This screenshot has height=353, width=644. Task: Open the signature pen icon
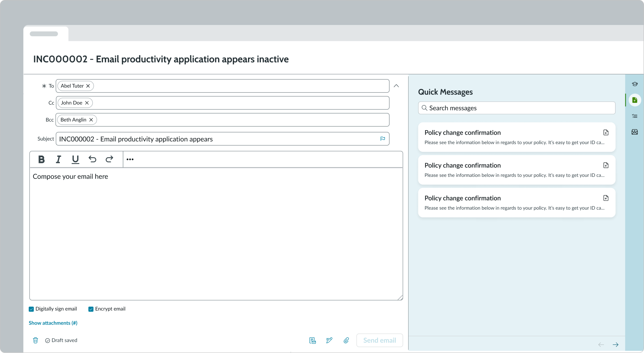(x=329, y=340)
